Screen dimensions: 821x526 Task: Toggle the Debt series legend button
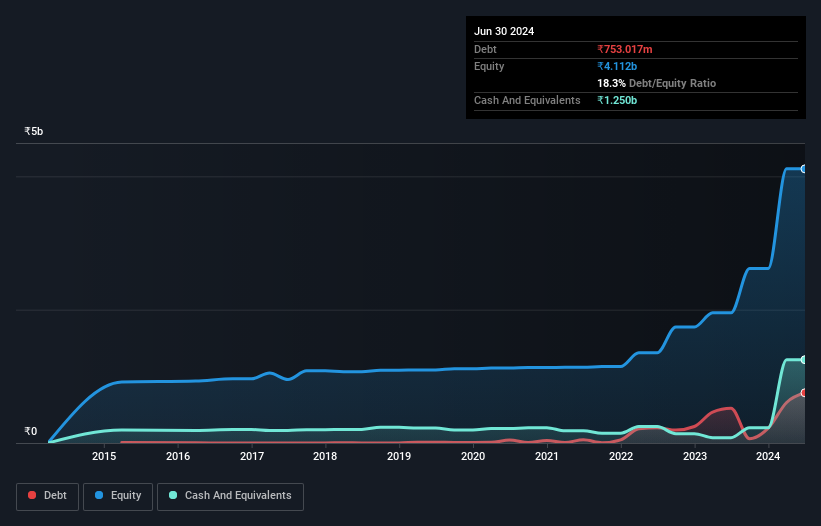point(47,496)
